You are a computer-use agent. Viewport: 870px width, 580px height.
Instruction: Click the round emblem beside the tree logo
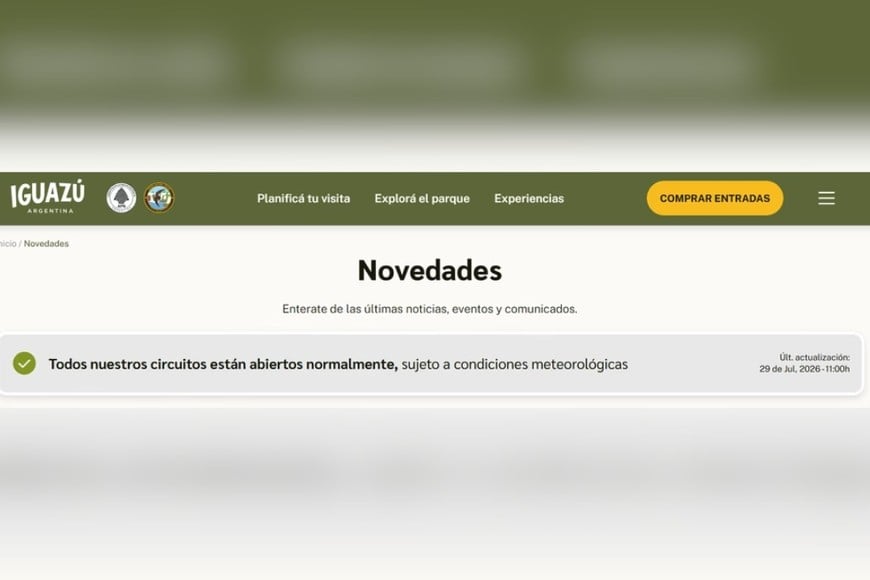coord(159,198)
